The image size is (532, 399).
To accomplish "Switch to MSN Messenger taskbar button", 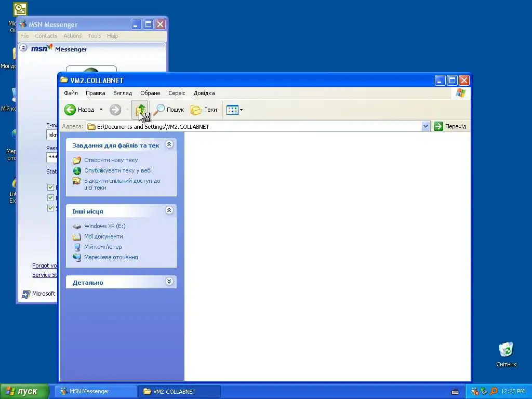I will tap(97, 391).
